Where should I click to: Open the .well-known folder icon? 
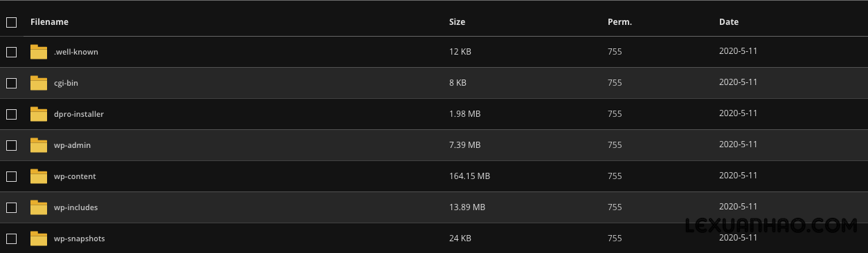pyautogui.click(x=39, y=52)
